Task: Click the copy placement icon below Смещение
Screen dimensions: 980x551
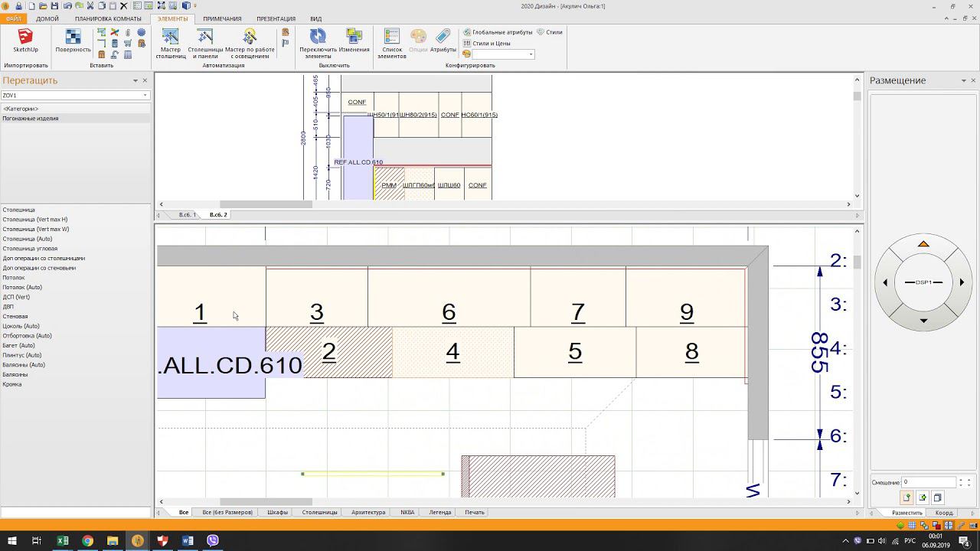Action: [937, 497]
